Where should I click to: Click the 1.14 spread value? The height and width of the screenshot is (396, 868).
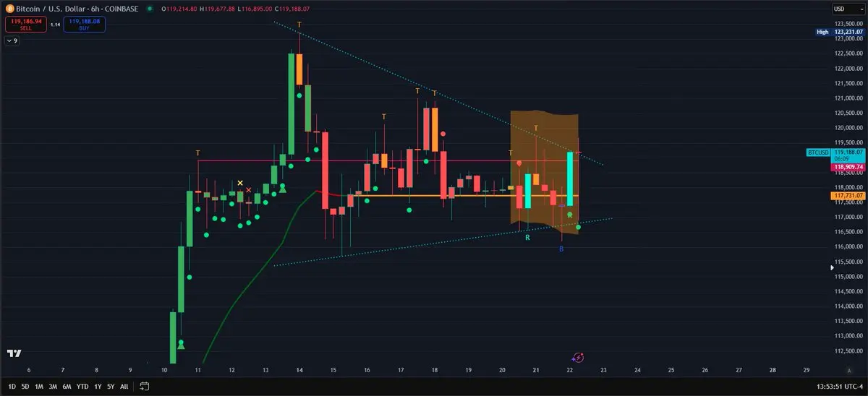55,24
